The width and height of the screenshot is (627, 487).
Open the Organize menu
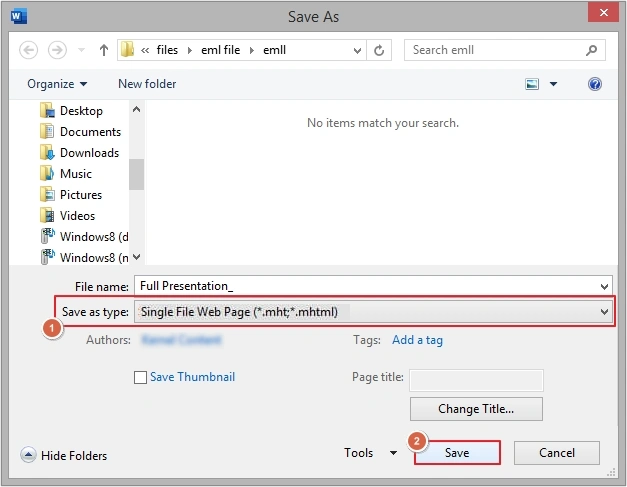[57, 84]
